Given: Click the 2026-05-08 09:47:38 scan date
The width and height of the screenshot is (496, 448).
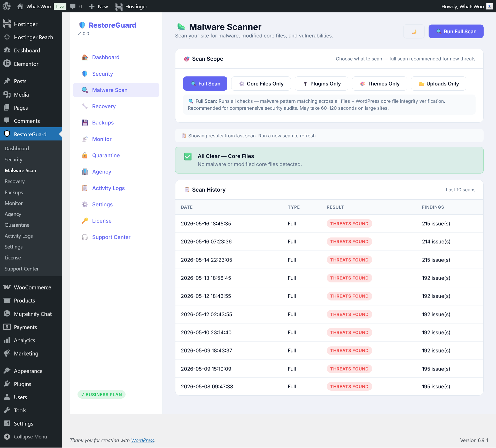Looking at the screenshot, I should (x=207, y=387).
